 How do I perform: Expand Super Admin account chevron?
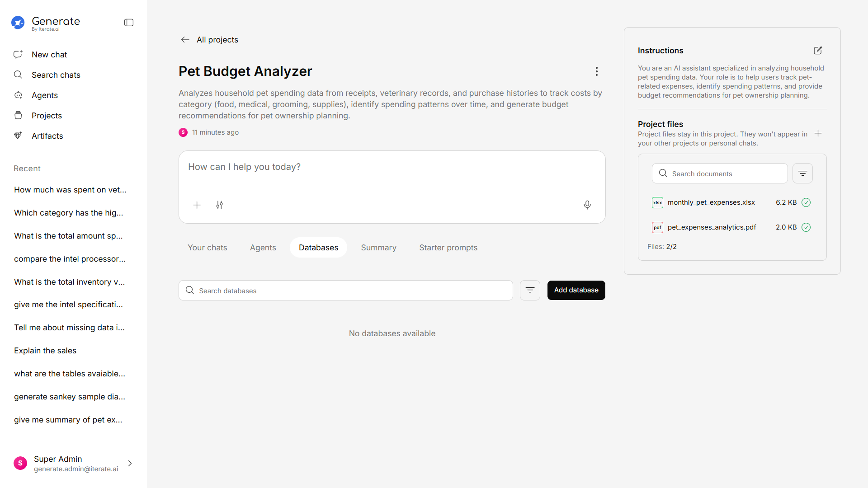130,464
